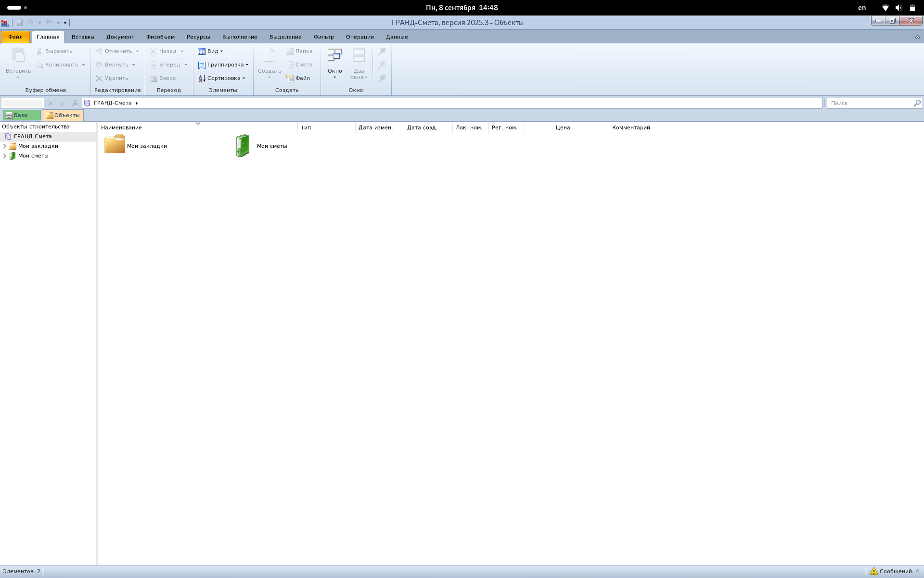Click the fx formula icon
Image resolution: width=924 pixels, height=578 pixels.
[75, 103]
